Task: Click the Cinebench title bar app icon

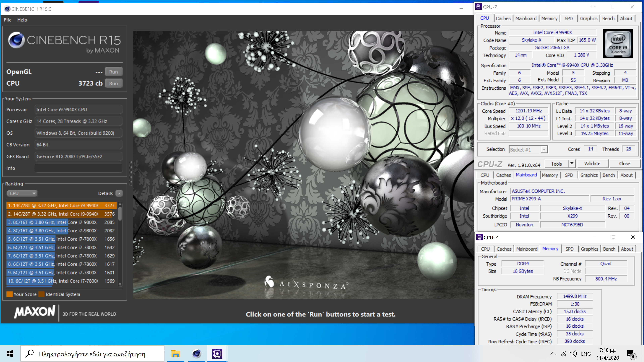Action: 7,9
